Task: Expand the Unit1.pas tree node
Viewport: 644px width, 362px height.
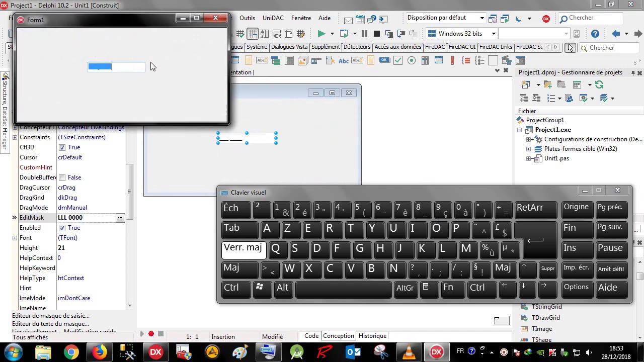Action: (529, 158)
